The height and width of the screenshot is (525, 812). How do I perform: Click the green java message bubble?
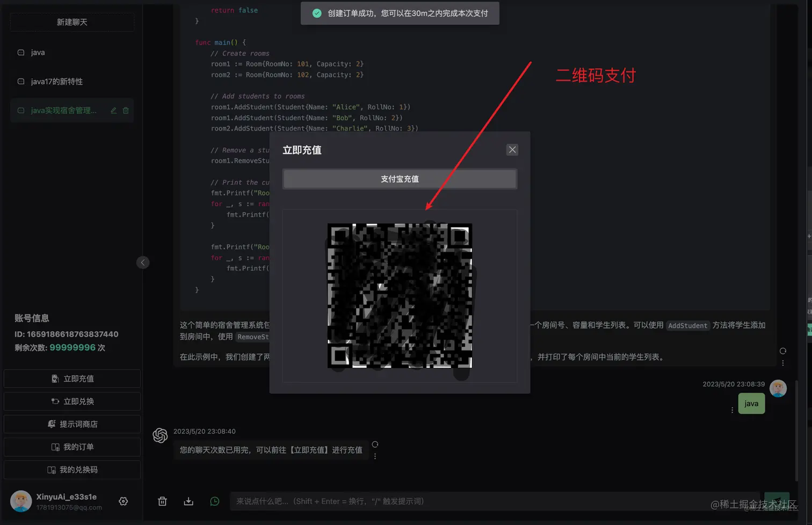pos(751,404)
